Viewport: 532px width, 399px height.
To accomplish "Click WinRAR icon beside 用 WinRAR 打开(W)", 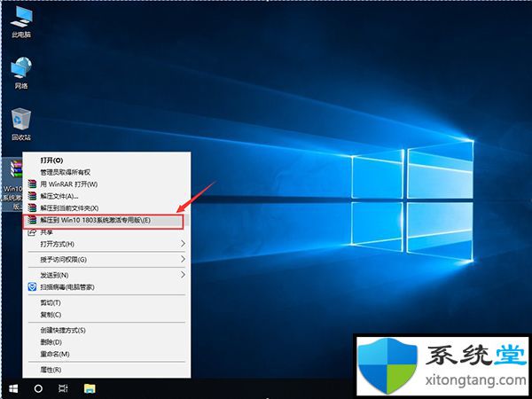I will coord(32,184).
